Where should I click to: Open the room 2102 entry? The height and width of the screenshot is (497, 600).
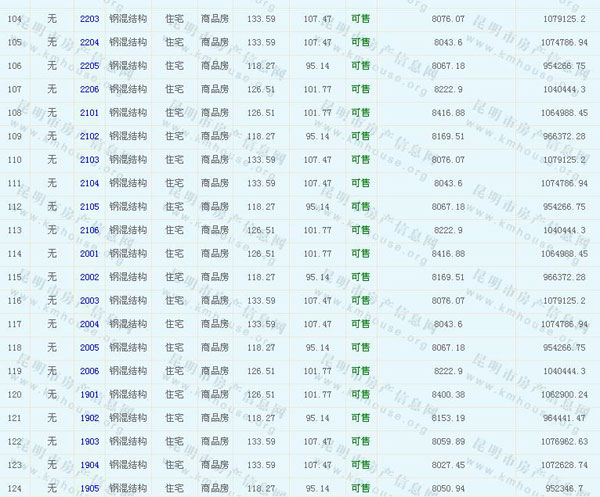point(89,136)
